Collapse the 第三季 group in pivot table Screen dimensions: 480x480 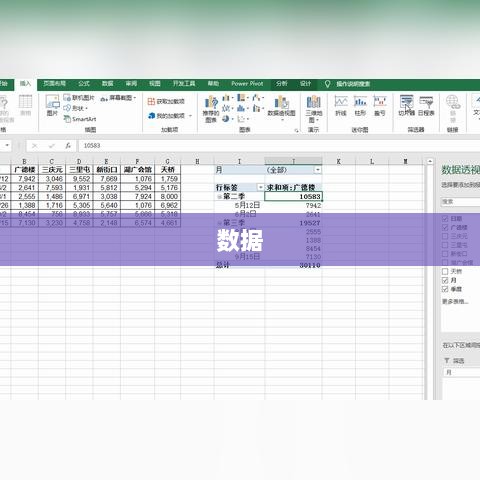(x=219, y=223)
